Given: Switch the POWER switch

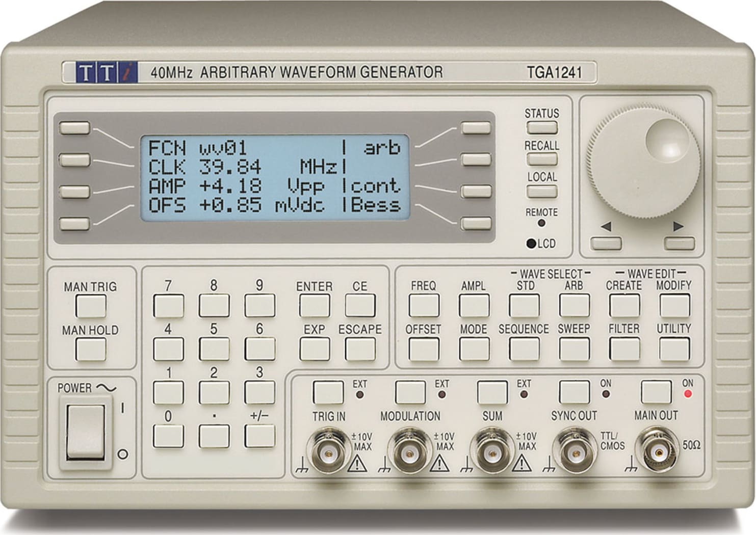Looking at the screenshot, I should pyautogui.click(x=86, y=433).
